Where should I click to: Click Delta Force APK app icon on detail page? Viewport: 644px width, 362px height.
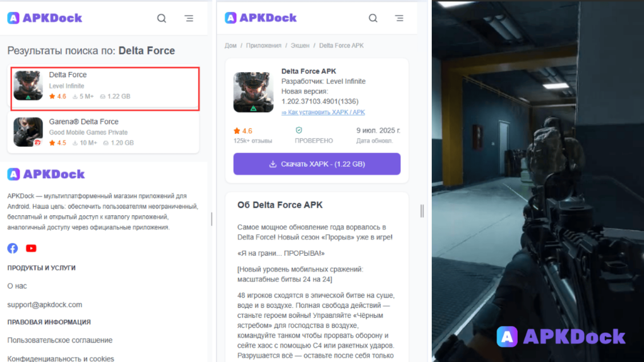pyautogui.click(x=253, y=92)
